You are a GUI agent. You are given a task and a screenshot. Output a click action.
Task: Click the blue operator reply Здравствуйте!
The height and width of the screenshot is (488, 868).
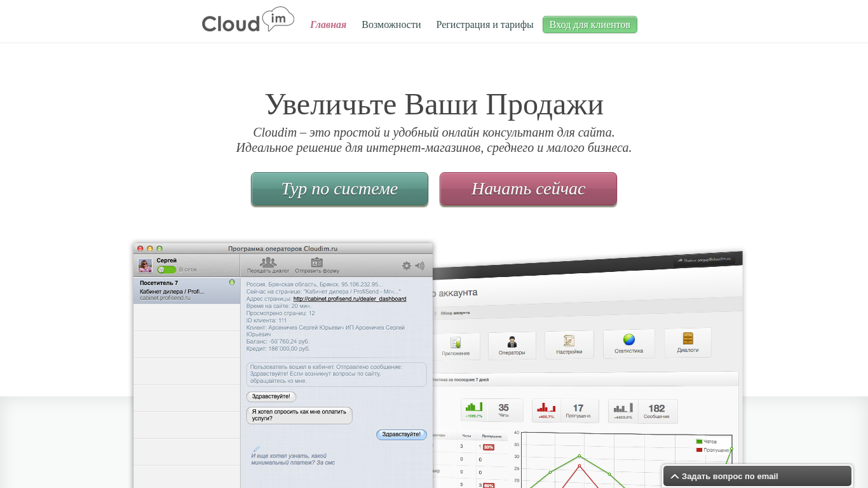click(402, 435)
